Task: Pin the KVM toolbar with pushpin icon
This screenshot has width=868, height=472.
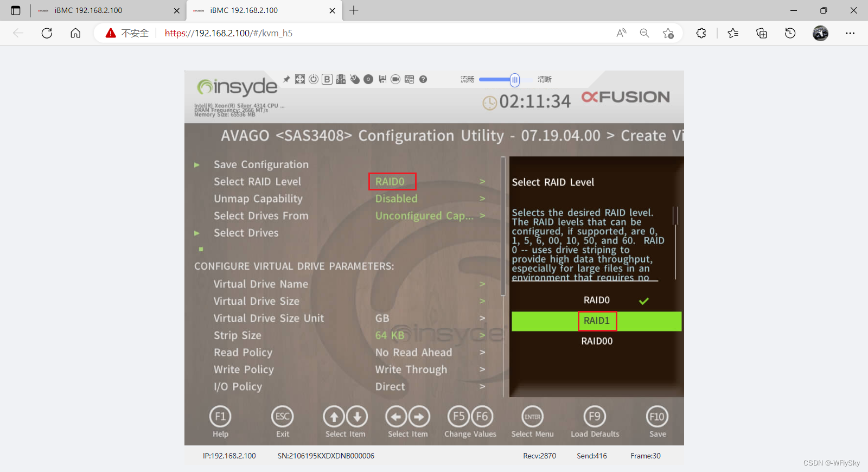Action: pyautogui.click(x=286, y=79)
